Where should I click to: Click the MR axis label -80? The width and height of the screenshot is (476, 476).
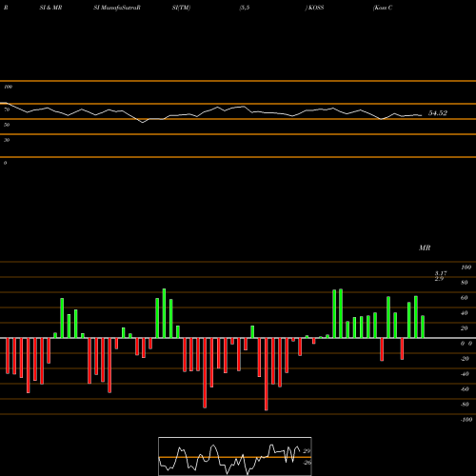(465, 405)
